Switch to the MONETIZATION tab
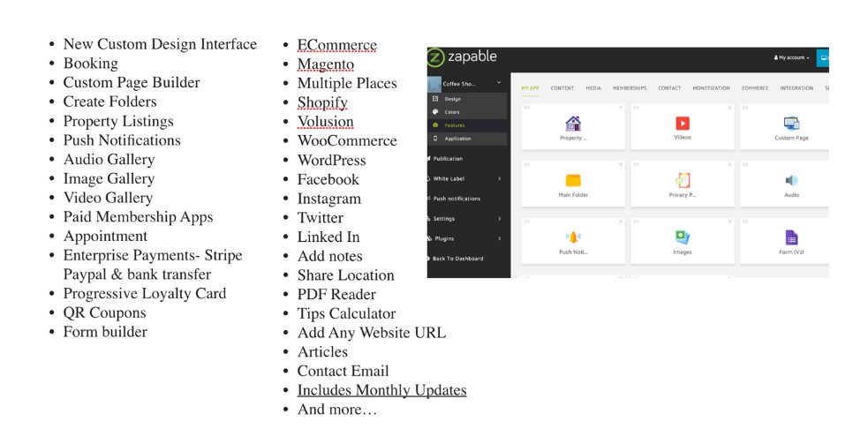The image size is (868, 444). pos(712,88)
